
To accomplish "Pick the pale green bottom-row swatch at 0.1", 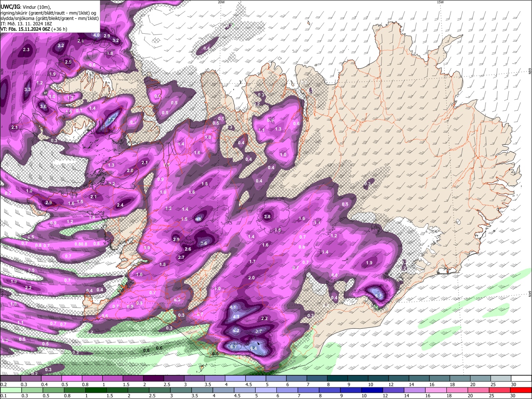I will point(10,390).
